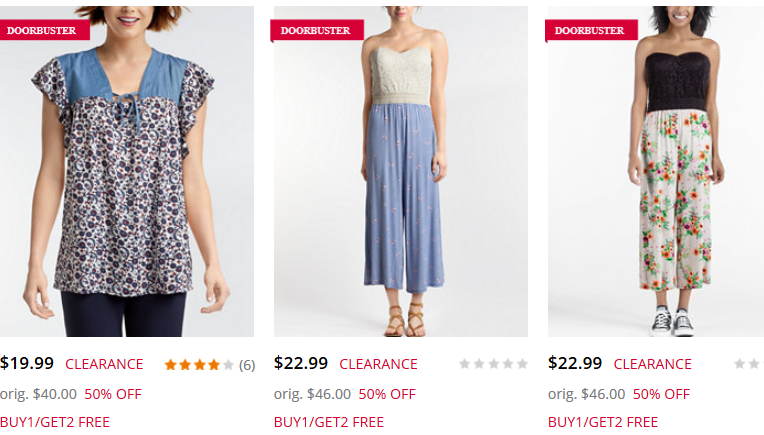Click the $22.99 price of the blue jumpsuit
The image size is (764, 435).
tap(301, 363)
